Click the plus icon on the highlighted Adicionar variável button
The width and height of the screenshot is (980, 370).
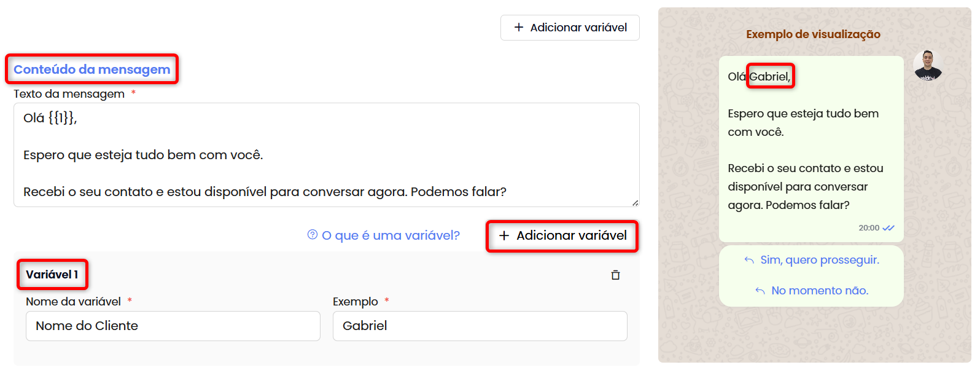(x=505, y=236)
